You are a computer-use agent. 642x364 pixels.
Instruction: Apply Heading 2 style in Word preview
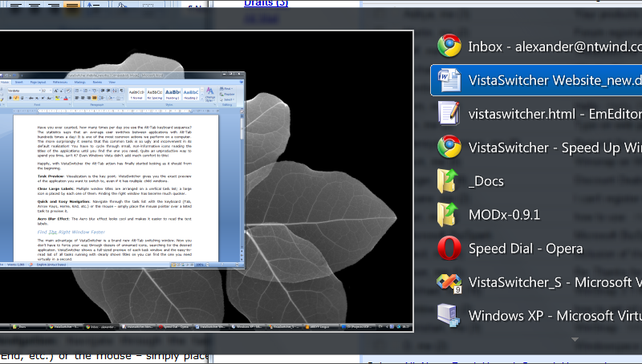(x=190, y=94)
